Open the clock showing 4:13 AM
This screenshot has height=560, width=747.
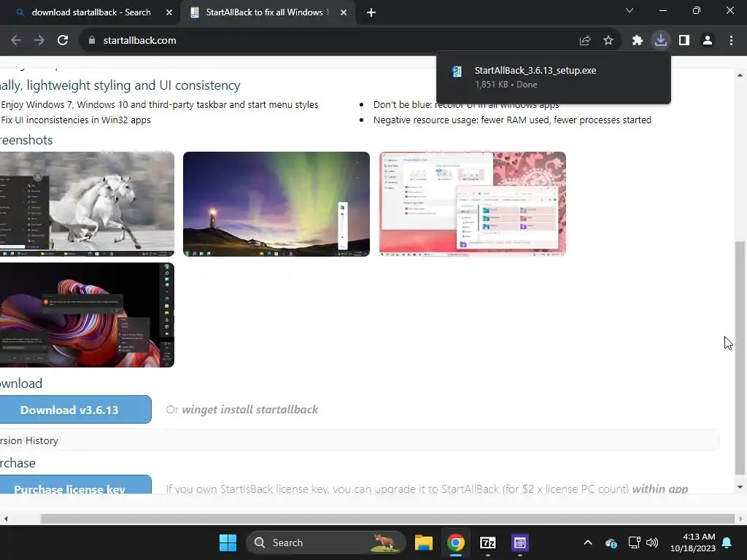(x=693, y=542)
